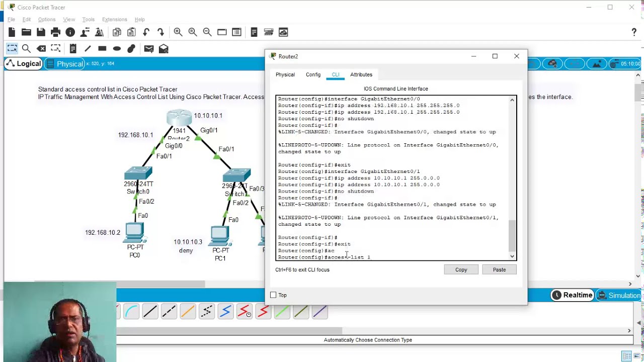Open the Physical tab in Router2
The image size is (644, 362).
click(x=285, y=74)
